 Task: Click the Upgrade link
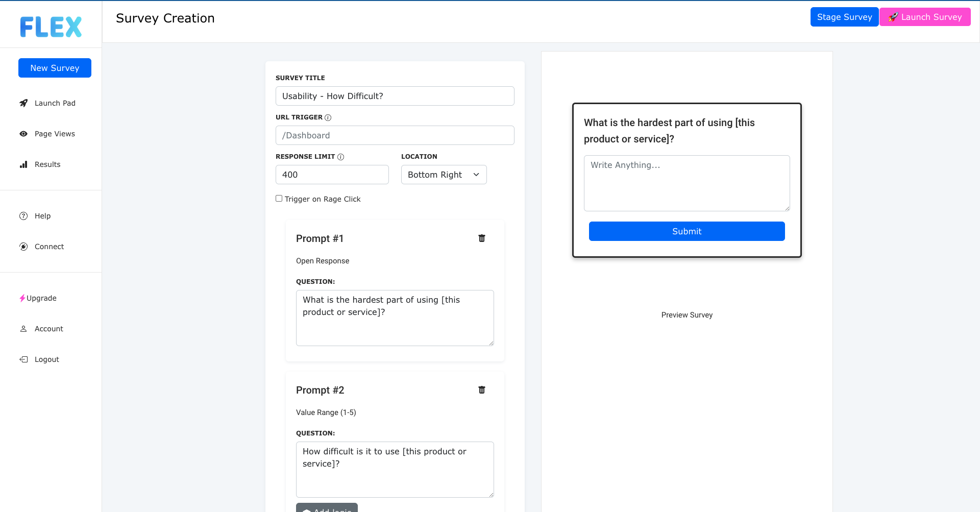click(41, 298)
